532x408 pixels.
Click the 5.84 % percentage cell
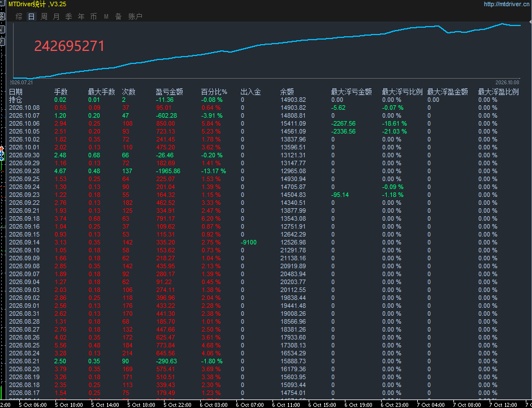(x=211, y=123)
